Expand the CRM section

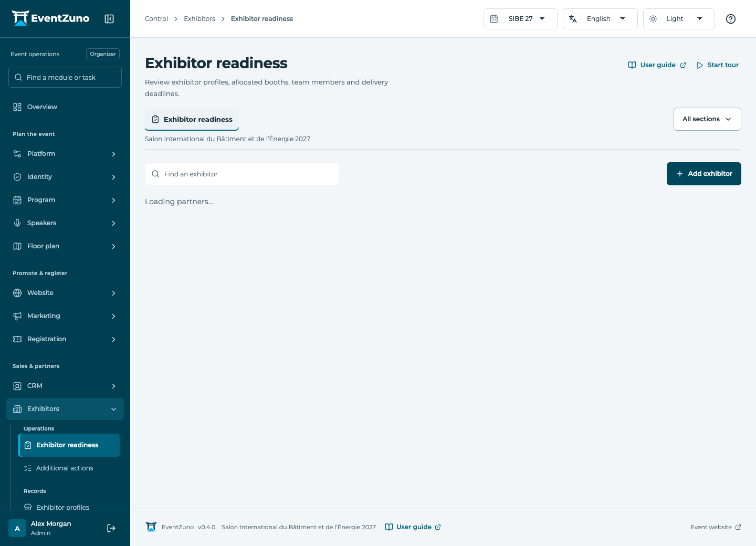[65, 386]
